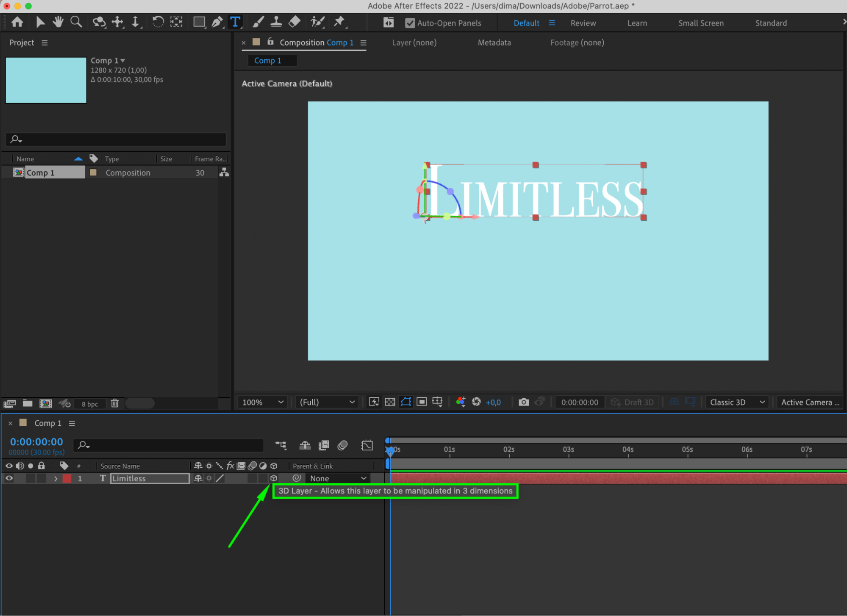The width and height of the screenshot is (847, 616).
Task: Select the Puppet Pin tool
Action: coord(339,22)
